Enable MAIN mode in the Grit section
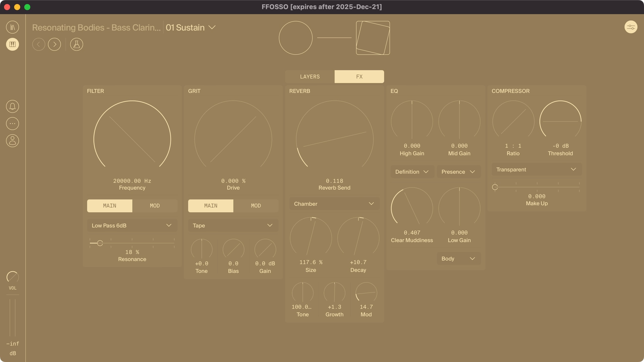The height and width of the screenshot is (362, 644). click(x=210, y=206)
